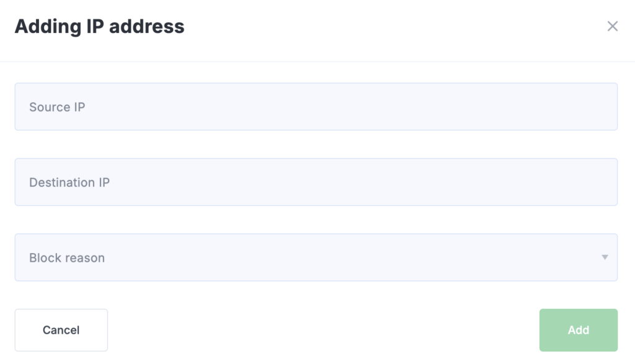
Task: Dismiss the dialog using Cancel
Action: [x=61, y=330]
